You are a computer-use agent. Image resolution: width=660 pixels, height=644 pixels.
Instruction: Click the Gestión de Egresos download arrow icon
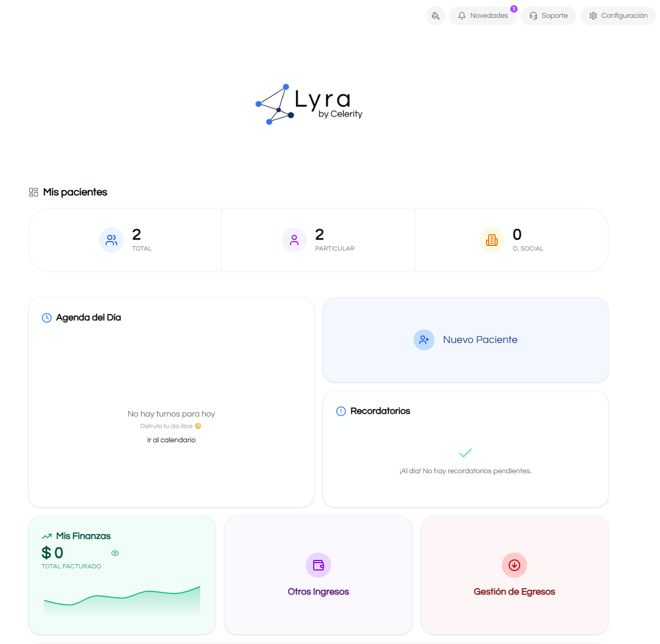pos(514,565)
